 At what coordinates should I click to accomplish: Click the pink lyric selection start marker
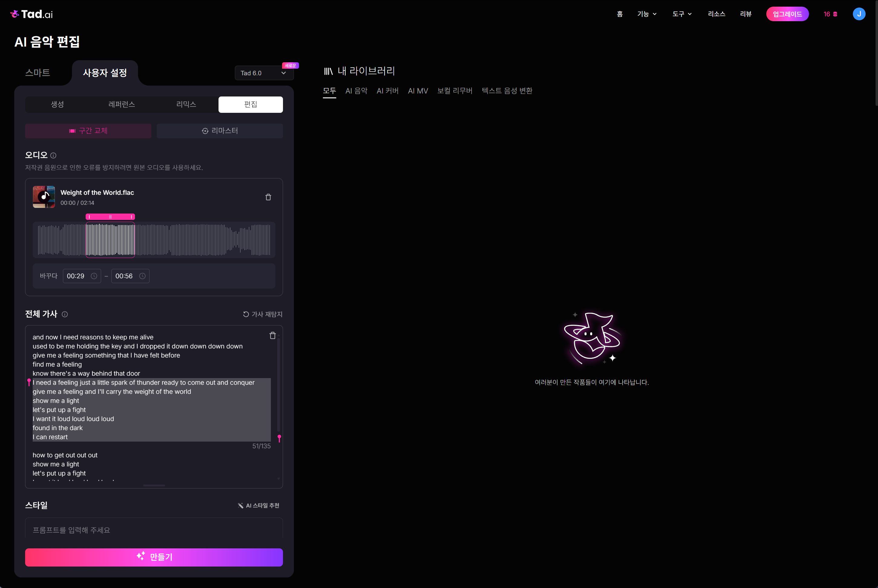click(x=29, y=382)
